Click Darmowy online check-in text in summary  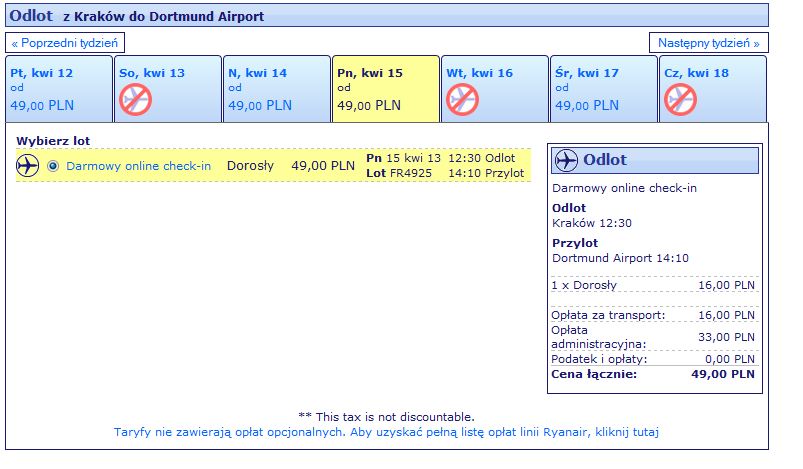[x=624, y=188]
